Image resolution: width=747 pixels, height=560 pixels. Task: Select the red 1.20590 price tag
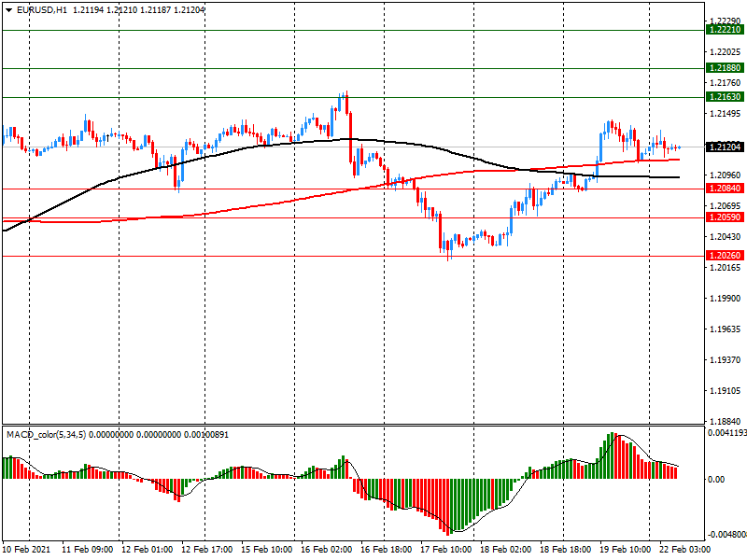point(725,217)
